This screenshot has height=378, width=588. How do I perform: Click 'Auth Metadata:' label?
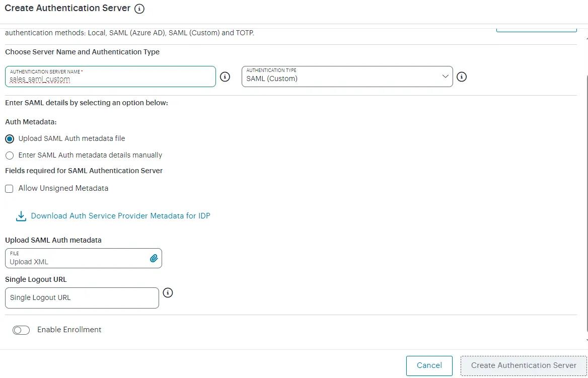coord(31,122)
